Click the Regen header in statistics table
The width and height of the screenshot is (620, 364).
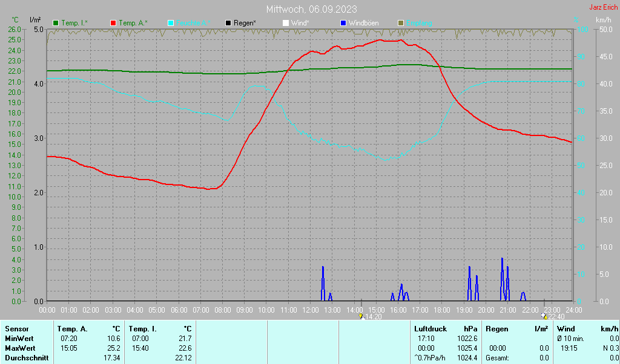pos(496,329)
